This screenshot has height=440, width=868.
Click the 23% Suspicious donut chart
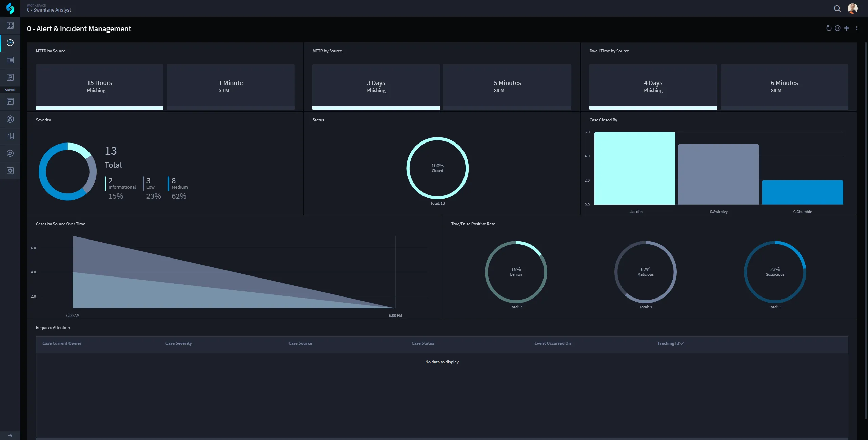775,272
